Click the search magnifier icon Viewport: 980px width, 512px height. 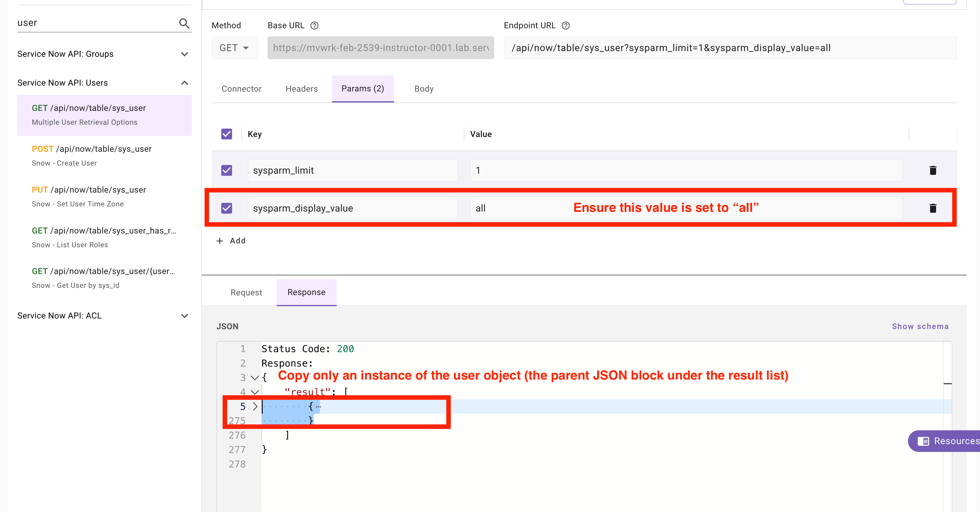184,23
